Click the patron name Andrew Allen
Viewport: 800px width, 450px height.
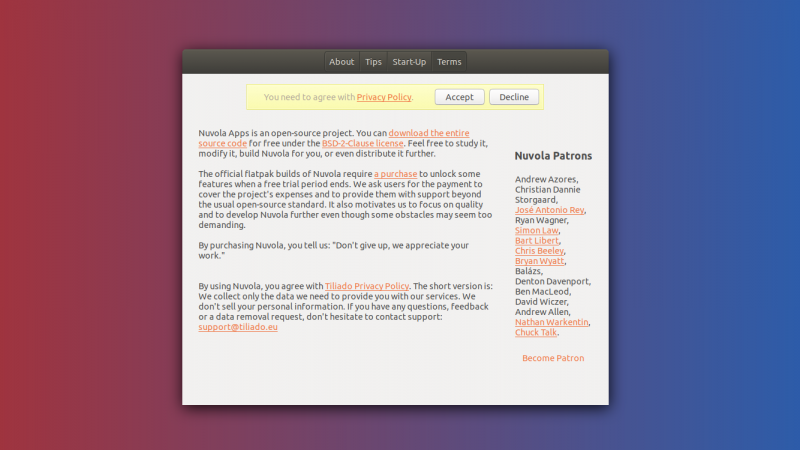[542, 312]
